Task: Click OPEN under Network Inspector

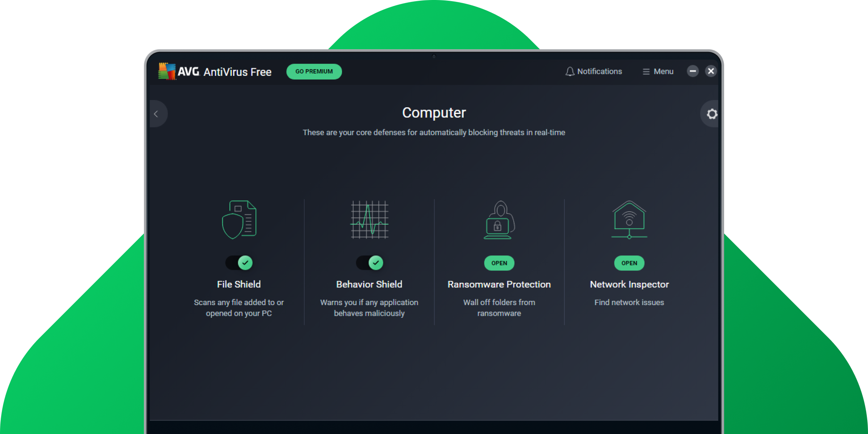Action: [x=629, y=263]
